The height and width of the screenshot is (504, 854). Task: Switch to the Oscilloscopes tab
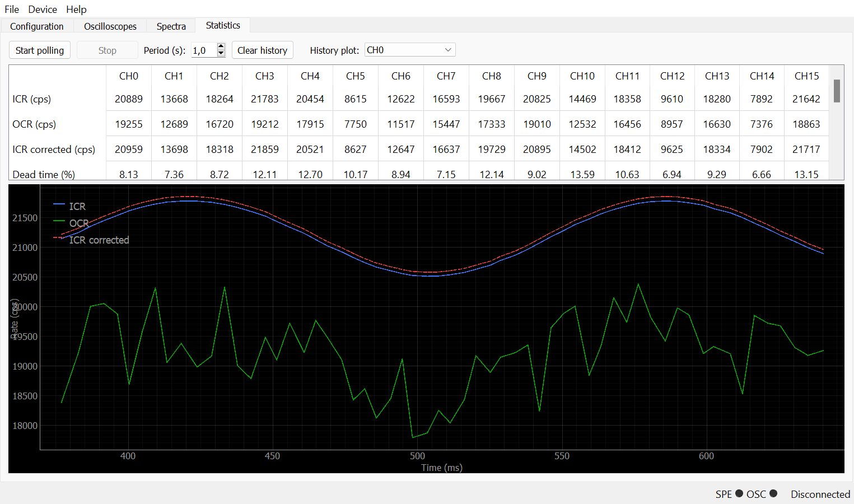(x=110, y=26)
